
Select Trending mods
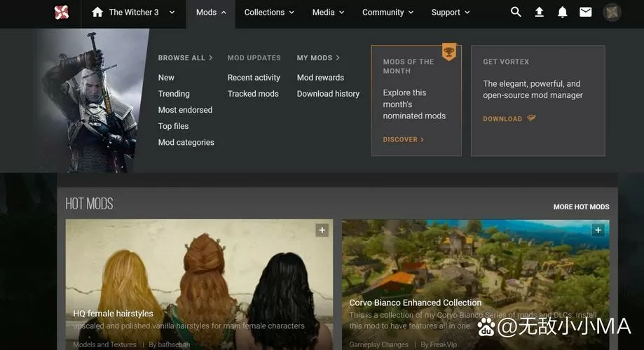(174, 94)
